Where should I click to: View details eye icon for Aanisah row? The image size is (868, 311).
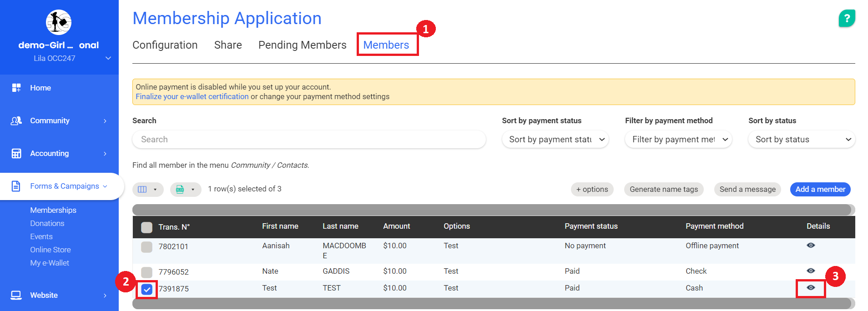[x=811, y=245]
